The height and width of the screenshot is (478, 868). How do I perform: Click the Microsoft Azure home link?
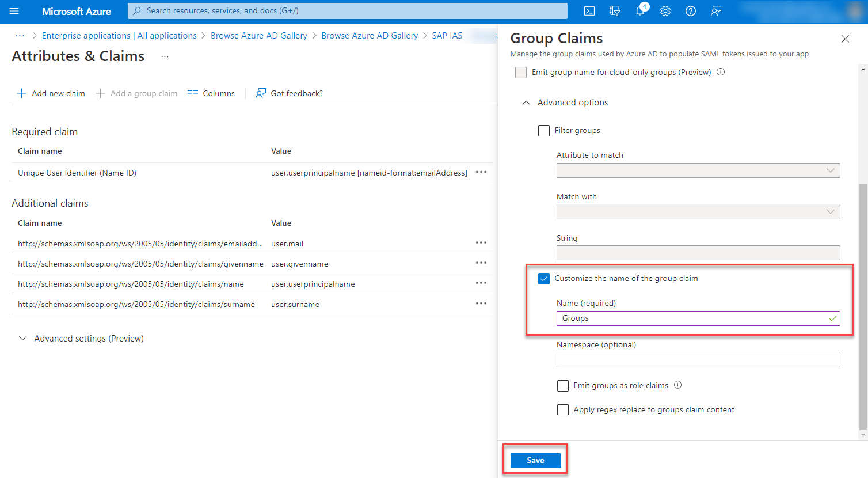pos(77,11)
